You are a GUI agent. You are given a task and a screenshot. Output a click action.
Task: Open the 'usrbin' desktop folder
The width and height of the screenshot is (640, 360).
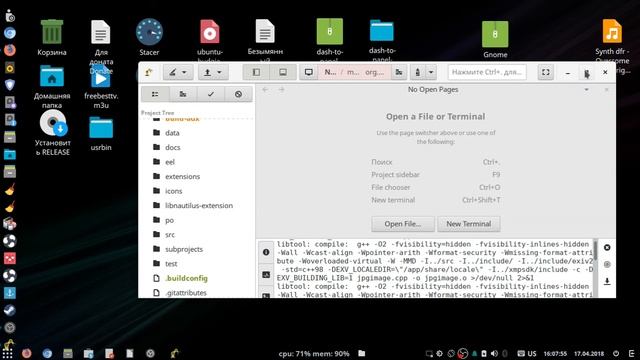[x=101, y=134]
